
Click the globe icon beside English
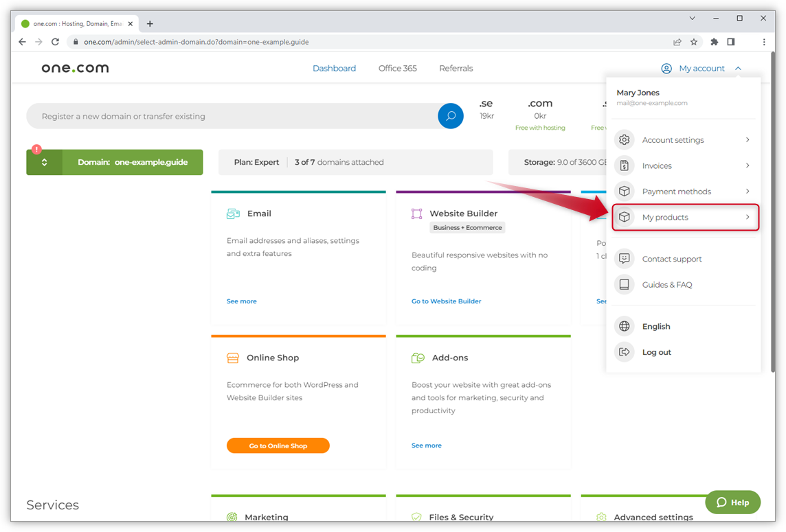tap(624, 326)
